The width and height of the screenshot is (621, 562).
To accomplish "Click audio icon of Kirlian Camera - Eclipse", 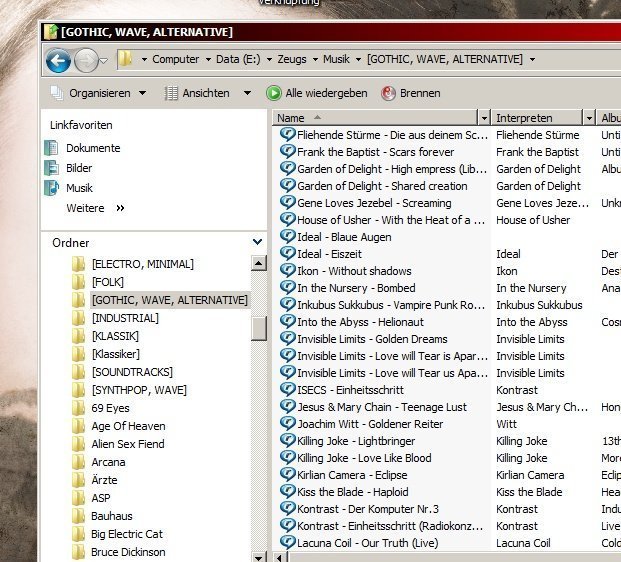I will click(288, 475).
